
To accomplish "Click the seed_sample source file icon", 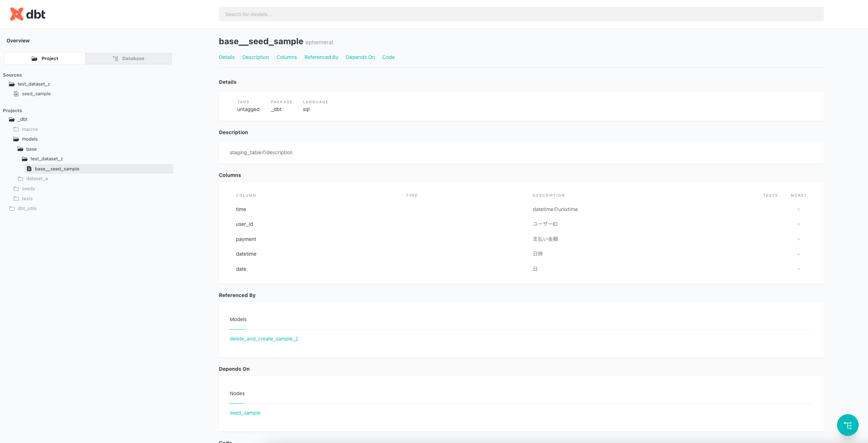I will point(16,93).
